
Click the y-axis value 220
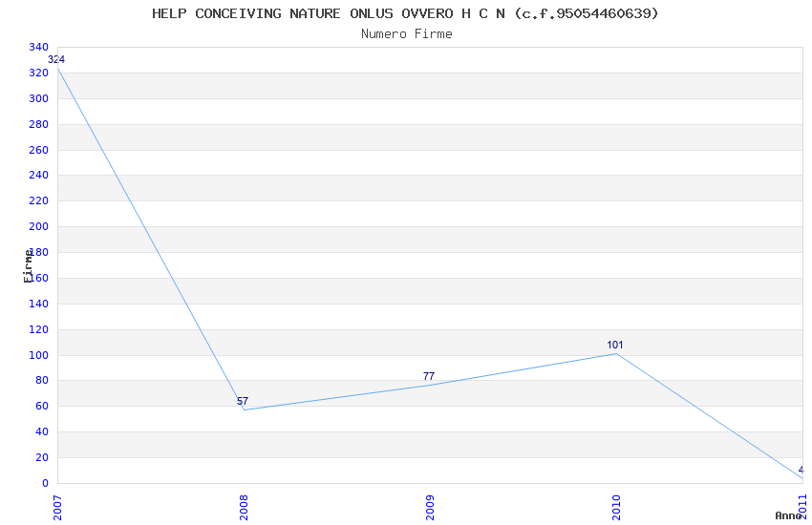[38, 200]
